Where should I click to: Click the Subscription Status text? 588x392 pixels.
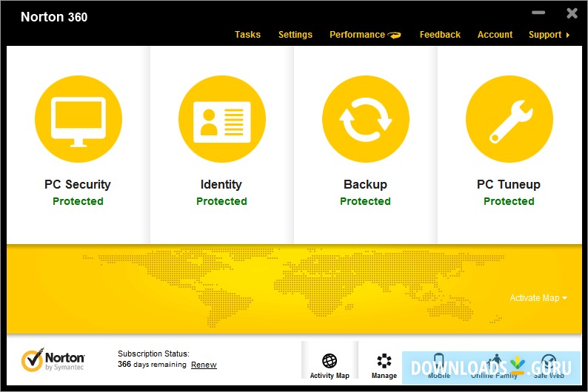pos(153,354)
